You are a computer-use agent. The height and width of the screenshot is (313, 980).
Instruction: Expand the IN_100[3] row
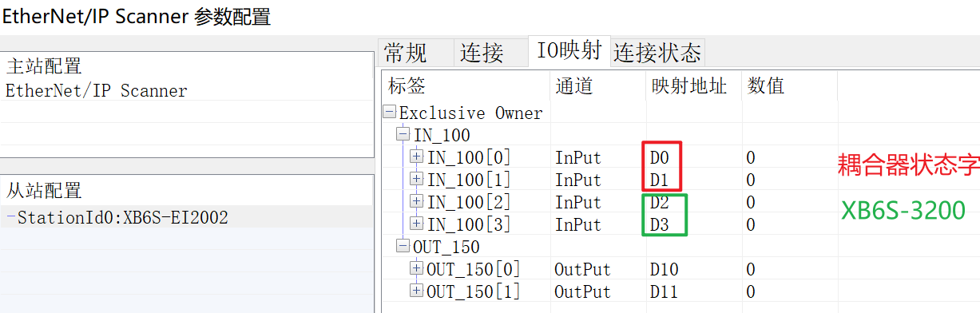[x=417, y=224]
